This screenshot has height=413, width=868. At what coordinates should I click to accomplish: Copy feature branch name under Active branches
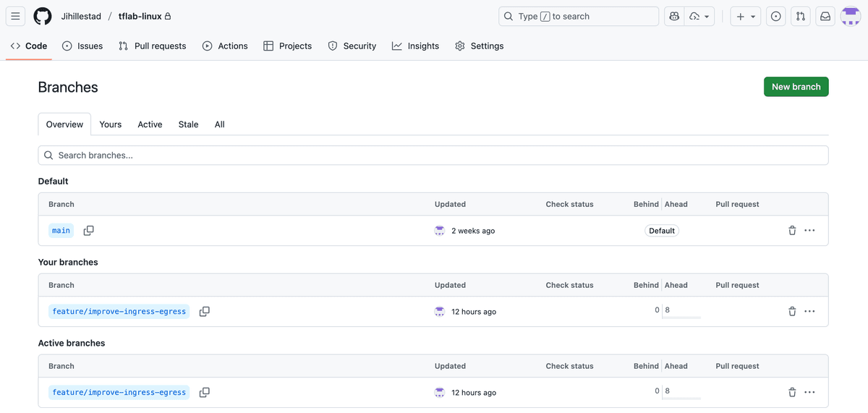pos(205,393)
